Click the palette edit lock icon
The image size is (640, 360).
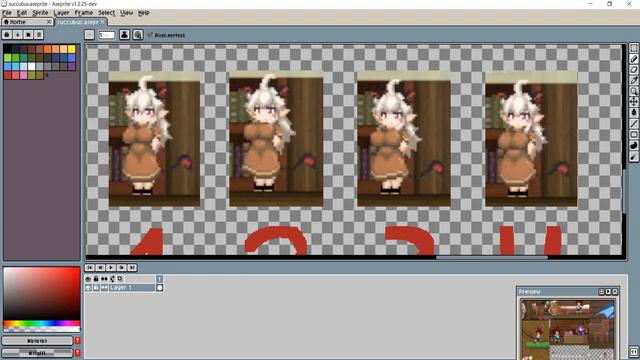(7, 35)
